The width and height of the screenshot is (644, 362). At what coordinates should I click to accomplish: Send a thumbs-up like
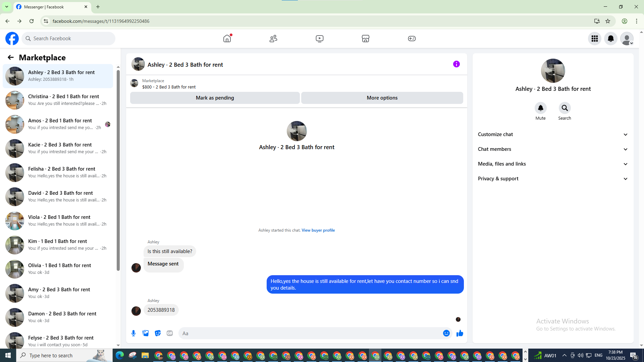[460, 333]
